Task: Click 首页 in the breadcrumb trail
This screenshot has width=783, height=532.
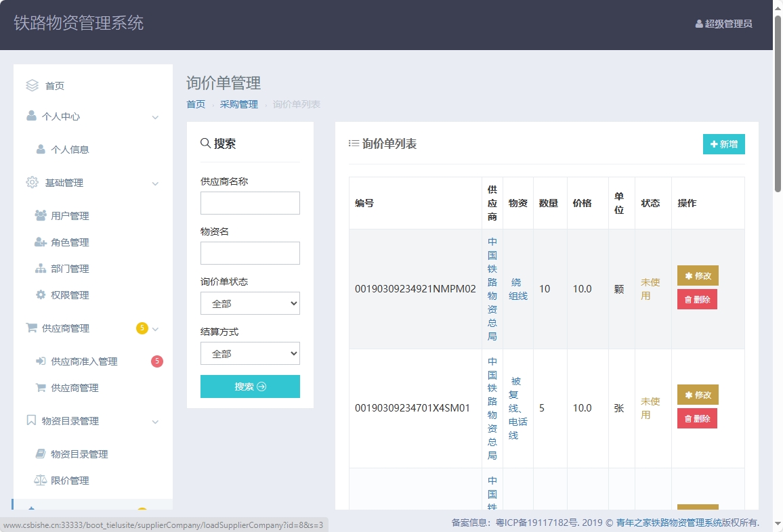Action: tap(196, 104)
